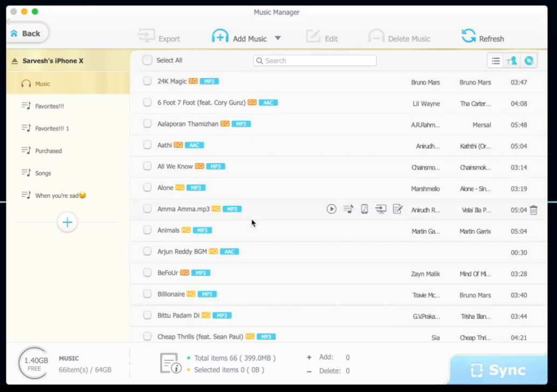Click the HQ badge on Billionaire
Viewport: 557px width, 392px height.
pyautogui.click(x=191, y=294)
